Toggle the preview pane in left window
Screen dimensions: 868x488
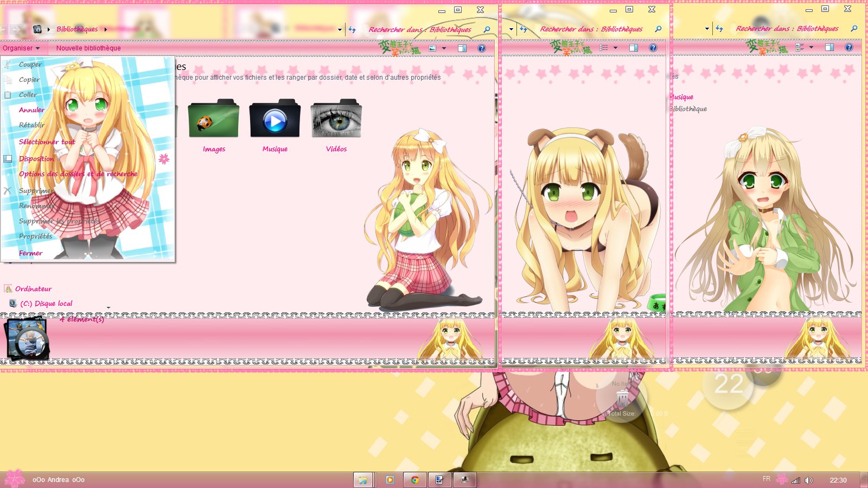click(462, 48)
